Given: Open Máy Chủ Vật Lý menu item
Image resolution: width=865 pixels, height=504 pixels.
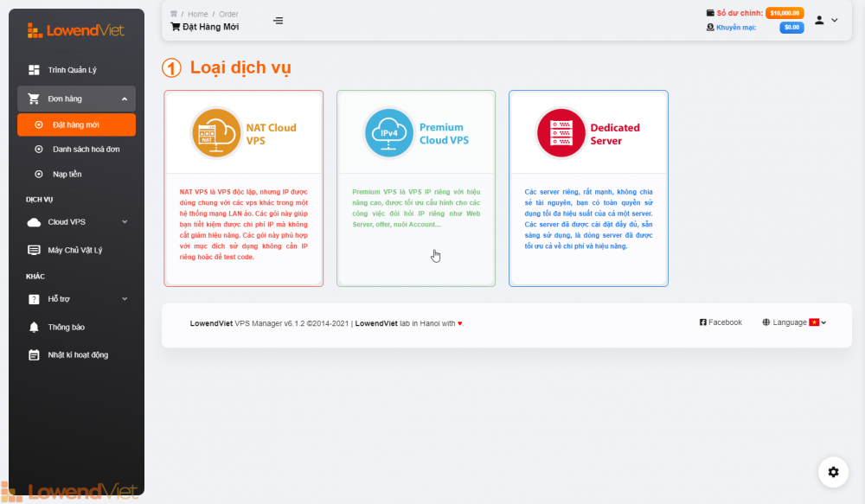Looking at the screenshot, I should [77, 251].
